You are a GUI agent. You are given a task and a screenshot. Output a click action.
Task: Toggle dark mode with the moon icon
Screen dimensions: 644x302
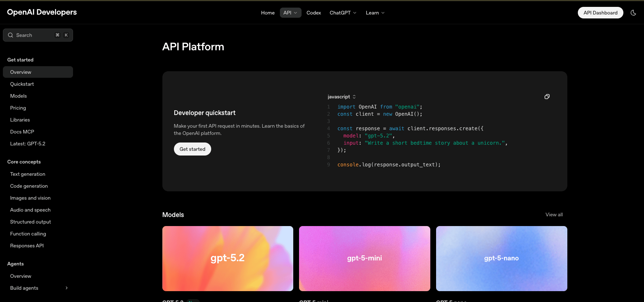[x=633, y=13]
